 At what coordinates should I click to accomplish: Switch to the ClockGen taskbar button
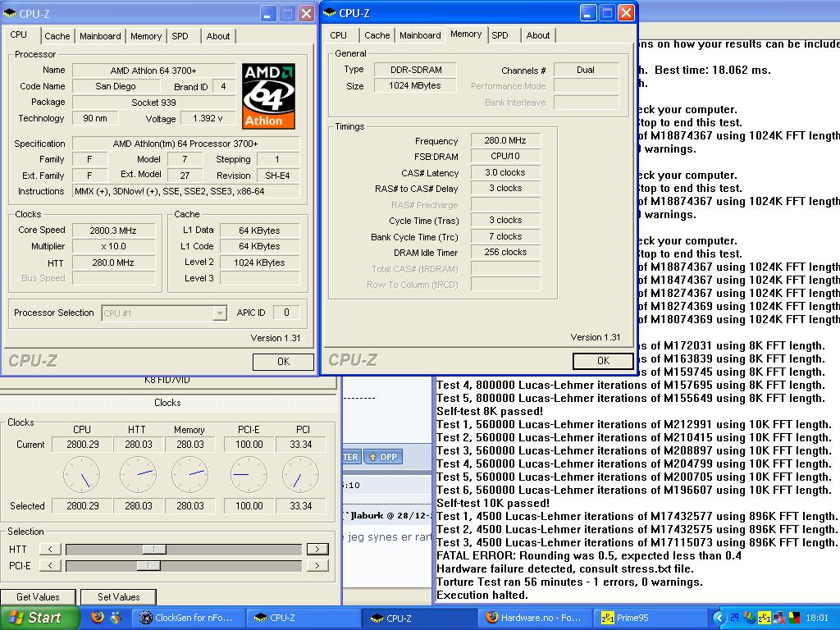coord(188,618)
